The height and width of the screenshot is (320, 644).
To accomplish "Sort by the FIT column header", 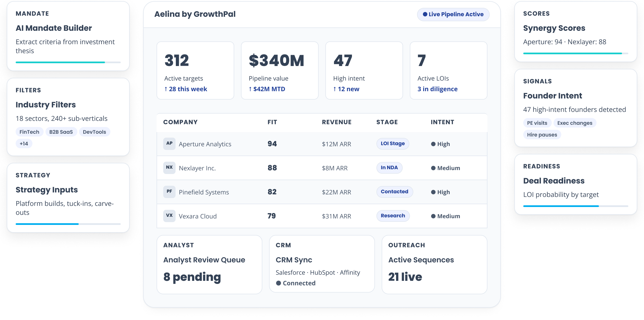I will [272, 122].
